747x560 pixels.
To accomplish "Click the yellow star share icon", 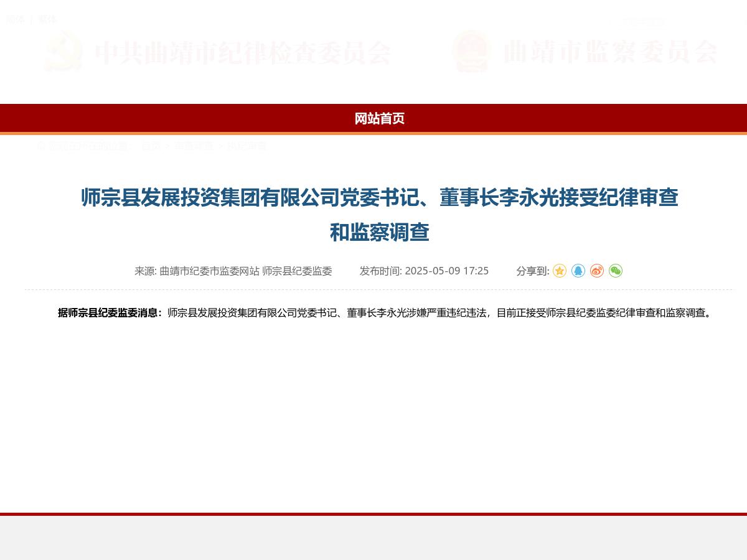I will click(559, 271).
